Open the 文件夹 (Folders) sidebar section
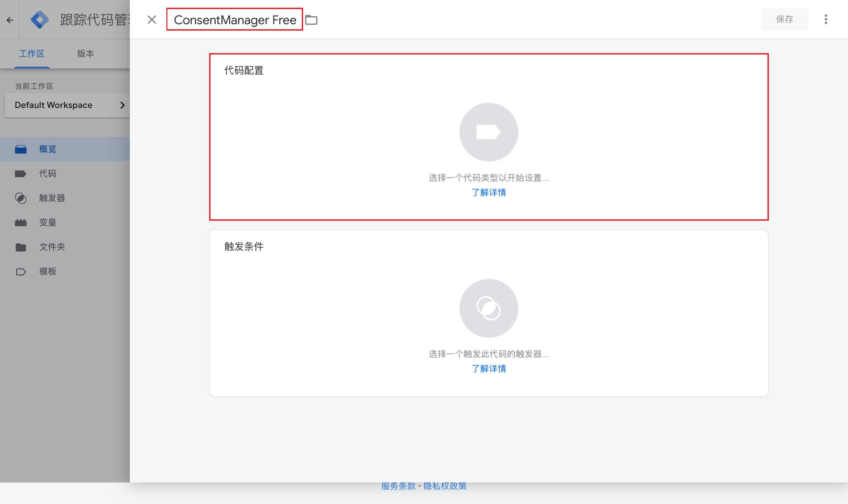Screen dimensions: 848x504 (52, 247)
